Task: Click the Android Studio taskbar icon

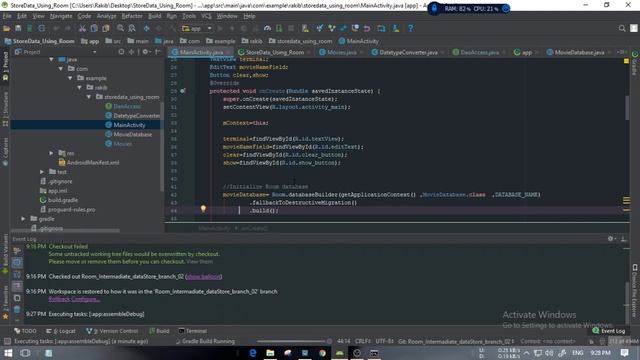Action: tap(340, 353)
